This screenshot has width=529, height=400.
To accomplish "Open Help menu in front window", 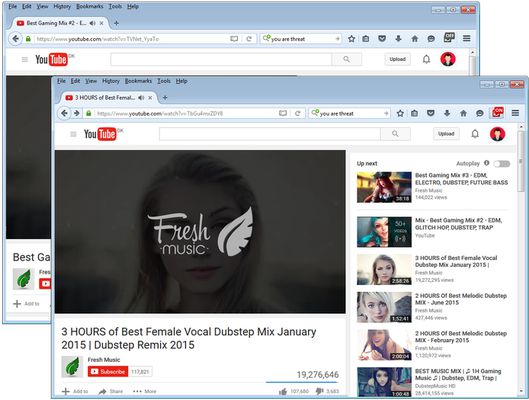I will tap(182, 81).
